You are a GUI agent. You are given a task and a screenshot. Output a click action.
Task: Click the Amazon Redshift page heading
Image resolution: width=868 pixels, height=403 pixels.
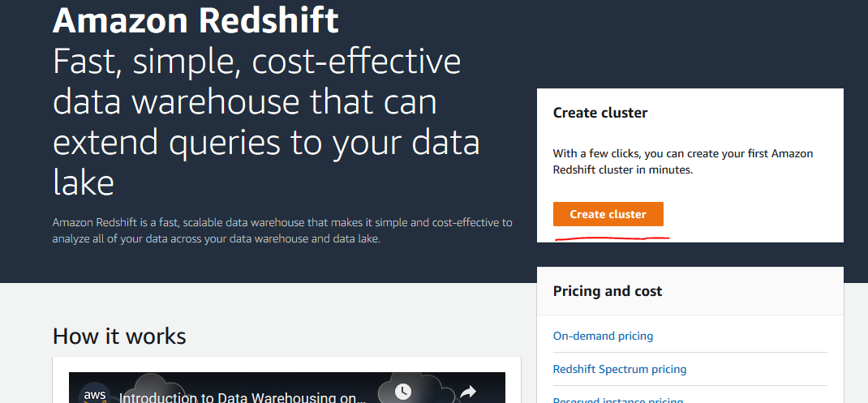click(x=196, y=20)
